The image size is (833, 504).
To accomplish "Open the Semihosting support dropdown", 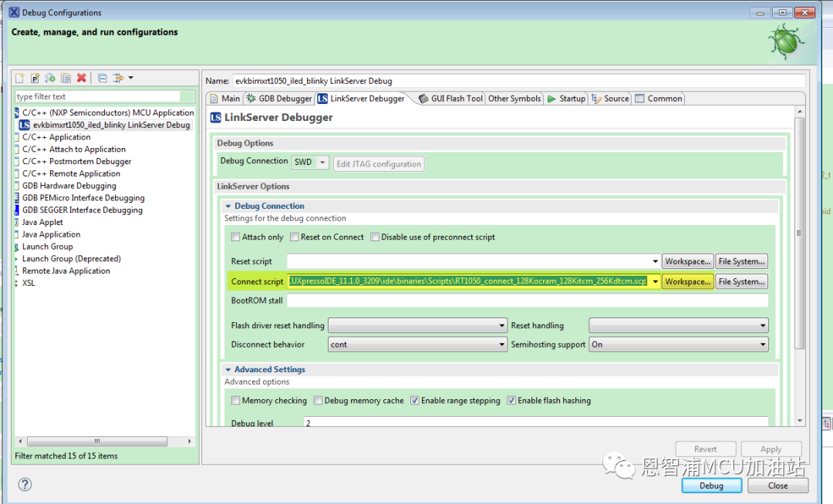I will pos(679,344).
